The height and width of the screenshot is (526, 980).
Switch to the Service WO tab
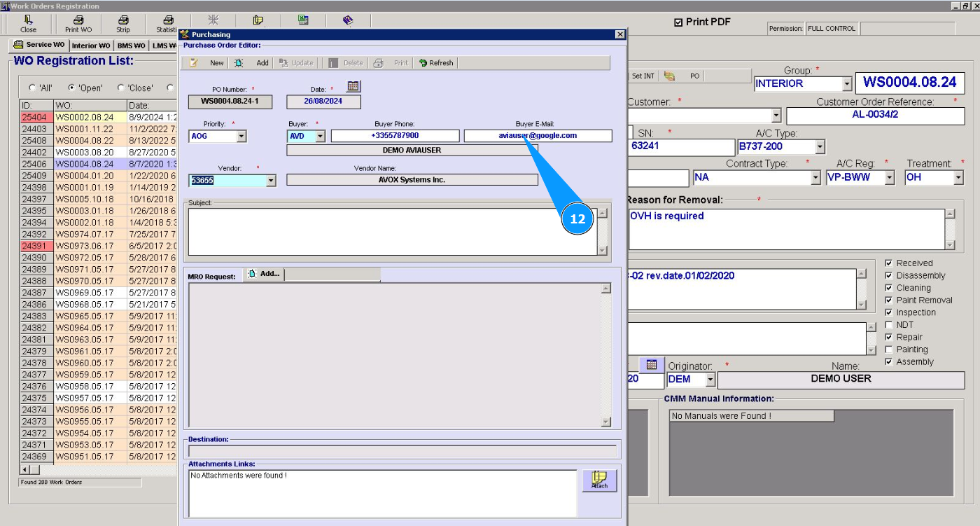coord(39,45)
